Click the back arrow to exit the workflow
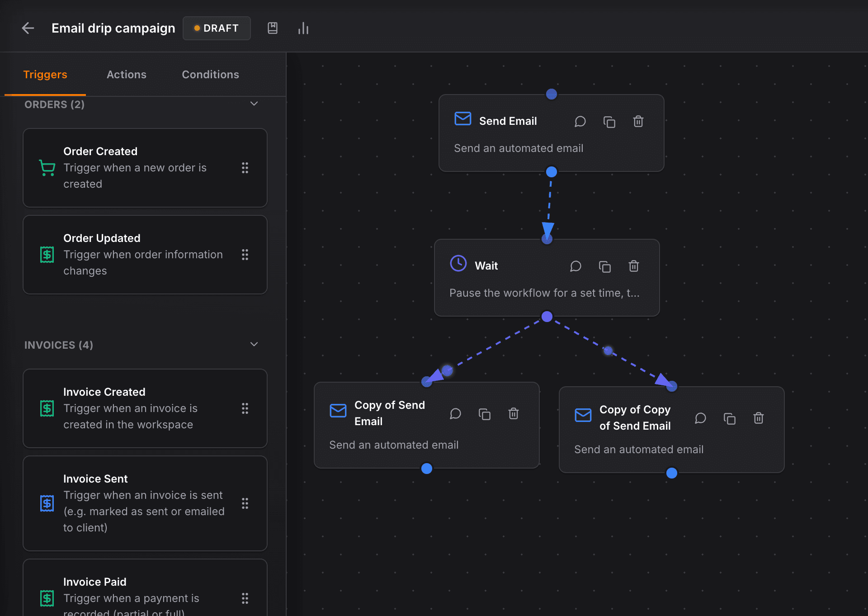The image size is (868, 616). tap(28, 28)
